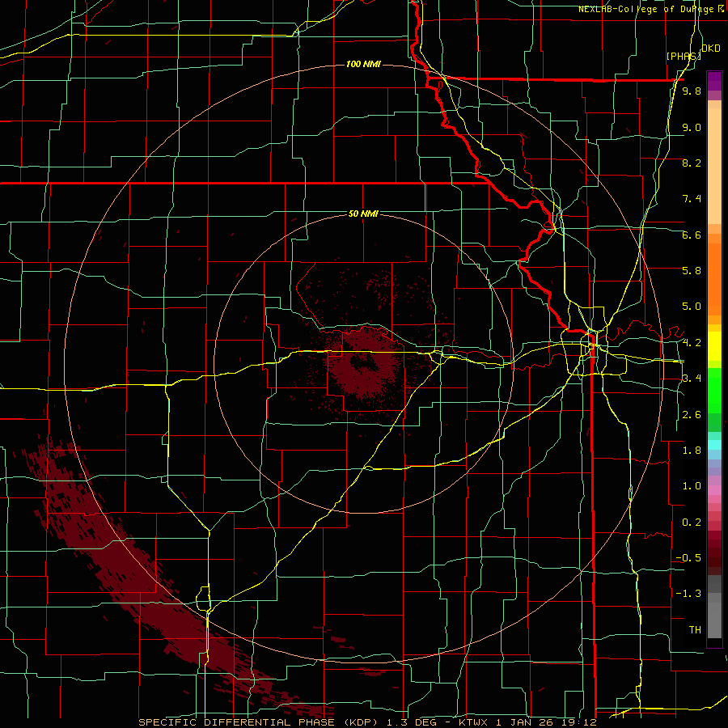This screenshot has width=728, height=728.
Task: Click the -0.5 value on the color scale
Action: (x=688, y=557)
